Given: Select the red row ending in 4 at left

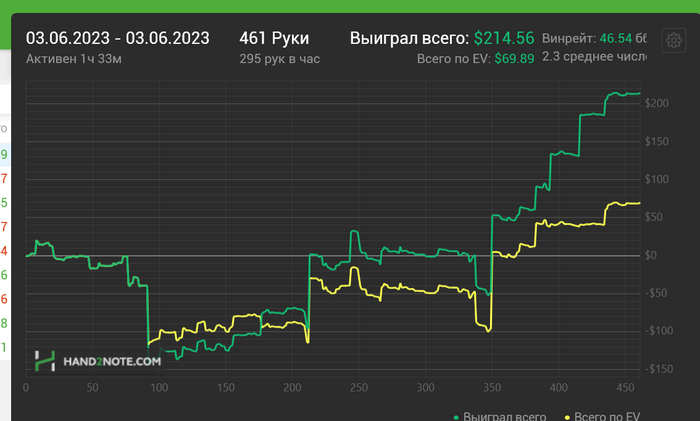Looking at the screenshot, I should click(4, 251).
